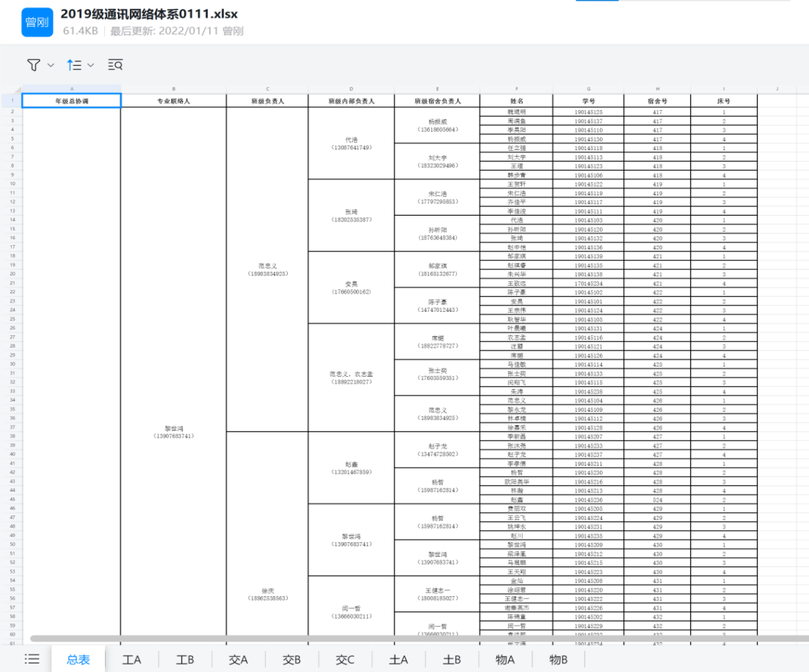Viewport: 809px width, 672px height.
Task: Click the file title 2019级通讯网络体系0111.xlsx
Action: [149, 15]
